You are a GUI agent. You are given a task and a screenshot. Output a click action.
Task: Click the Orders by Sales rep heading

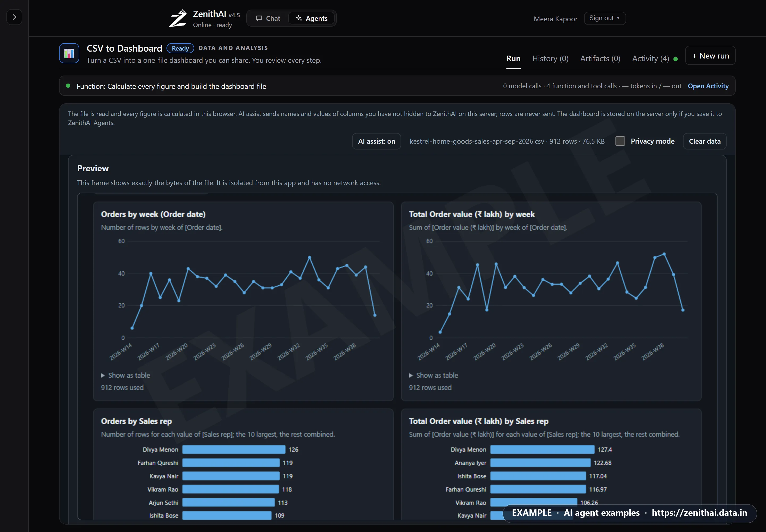coord(136,421)
